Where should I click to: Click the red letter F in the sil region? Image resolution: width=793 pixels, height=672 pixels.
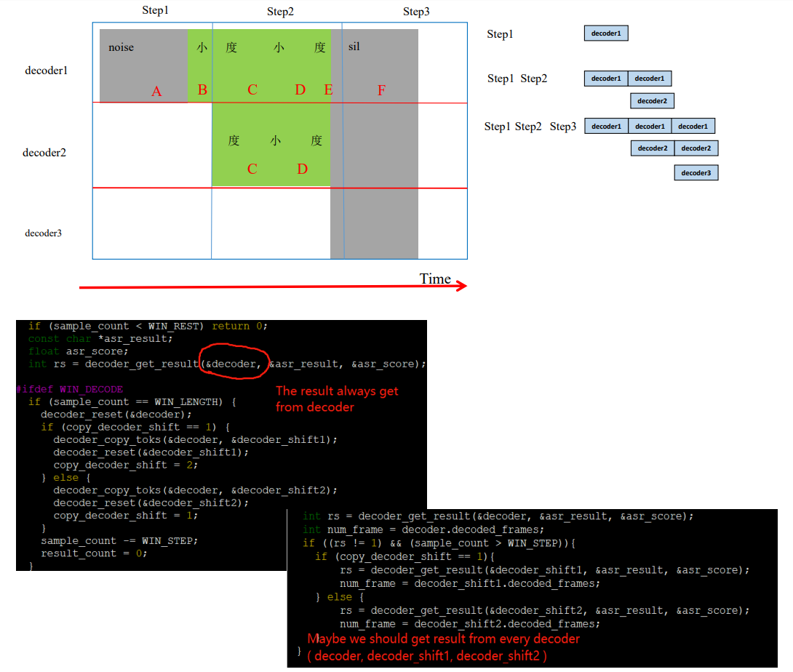point(381,90)
